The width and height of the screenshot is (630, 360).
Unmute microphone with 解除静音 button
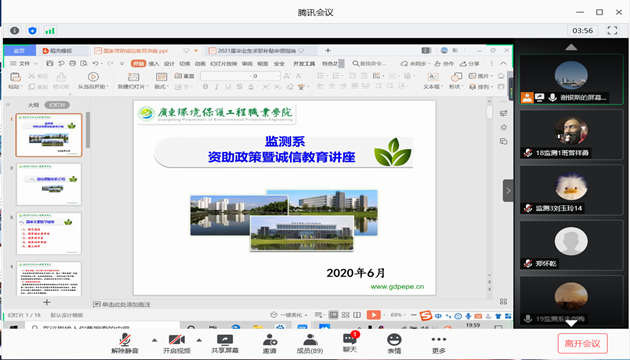(125, 344)
